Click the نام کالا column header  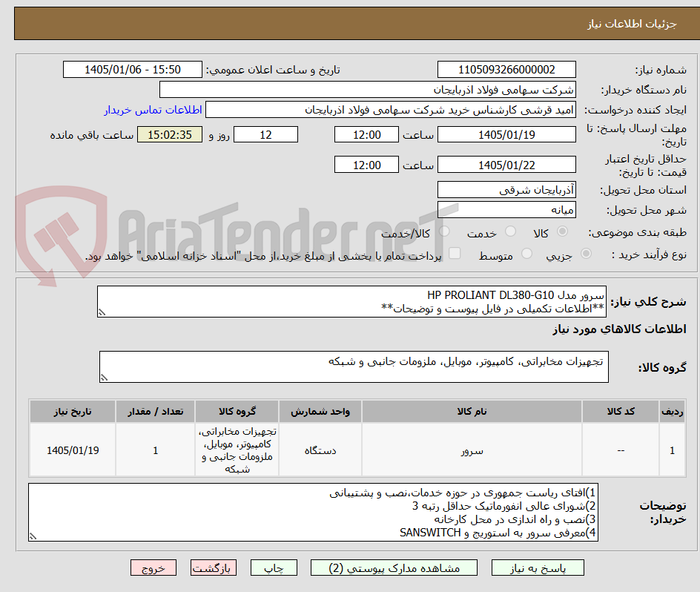[472, 412]
